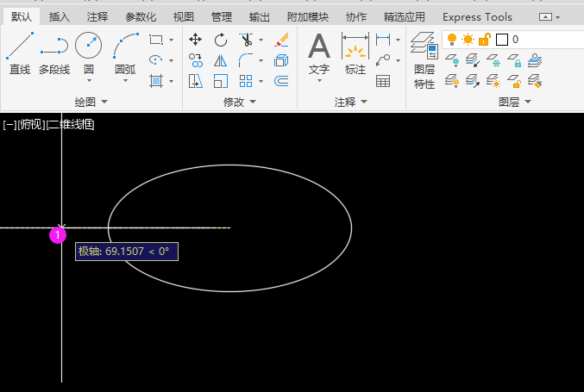Open the Linear dimension dropdown arrow
Screen dimensions: 584x392
click(398, 40)
